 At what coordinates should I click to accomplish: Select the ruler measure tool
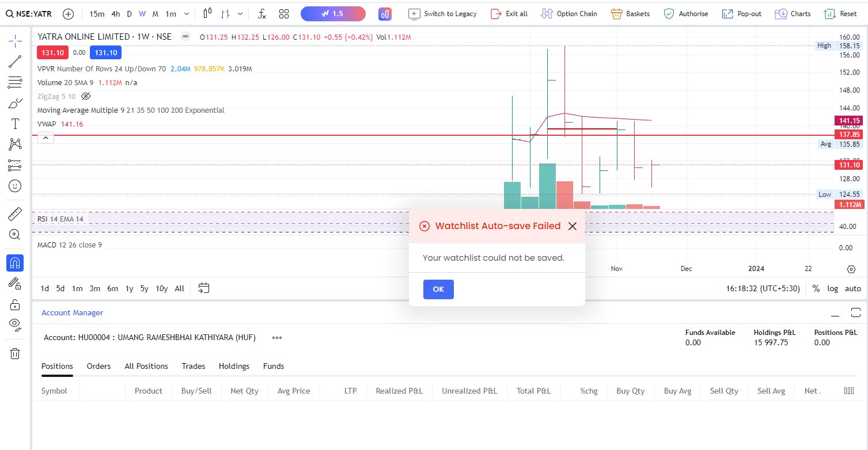[16, 214]
